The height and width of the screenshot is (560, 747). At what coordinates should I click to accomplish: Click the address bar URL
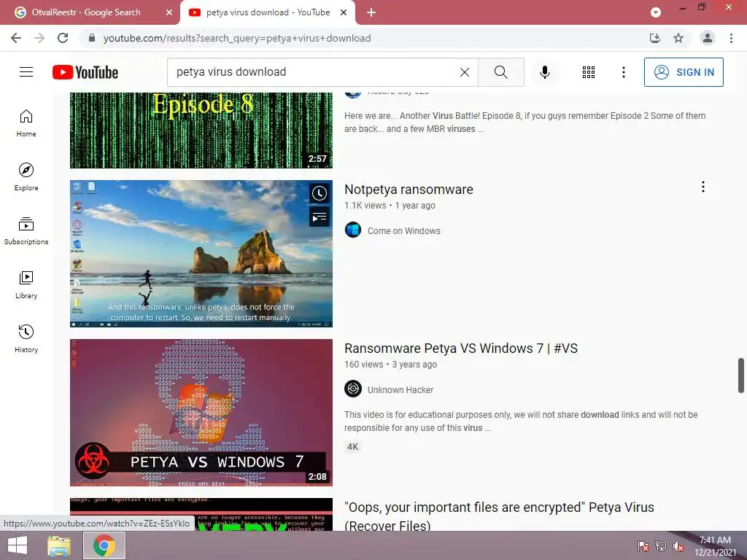(x=237, y=38)
